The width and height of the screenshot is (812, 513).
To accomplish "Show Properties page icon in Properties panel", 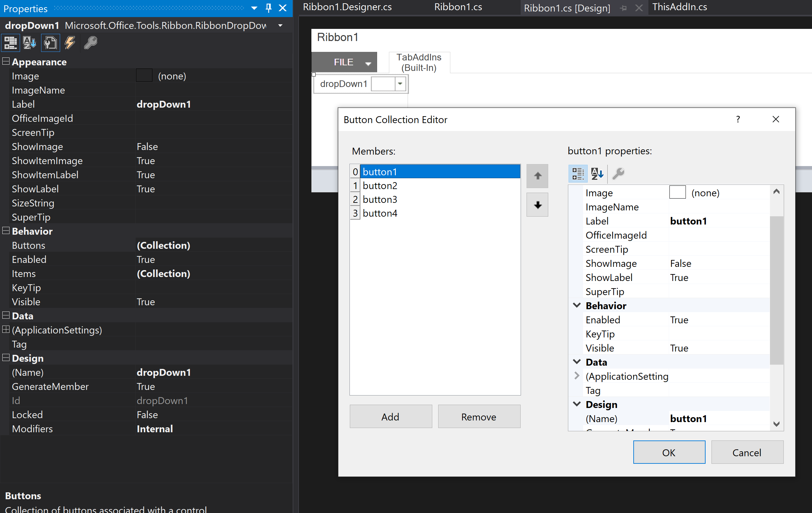I will [50, 43].
